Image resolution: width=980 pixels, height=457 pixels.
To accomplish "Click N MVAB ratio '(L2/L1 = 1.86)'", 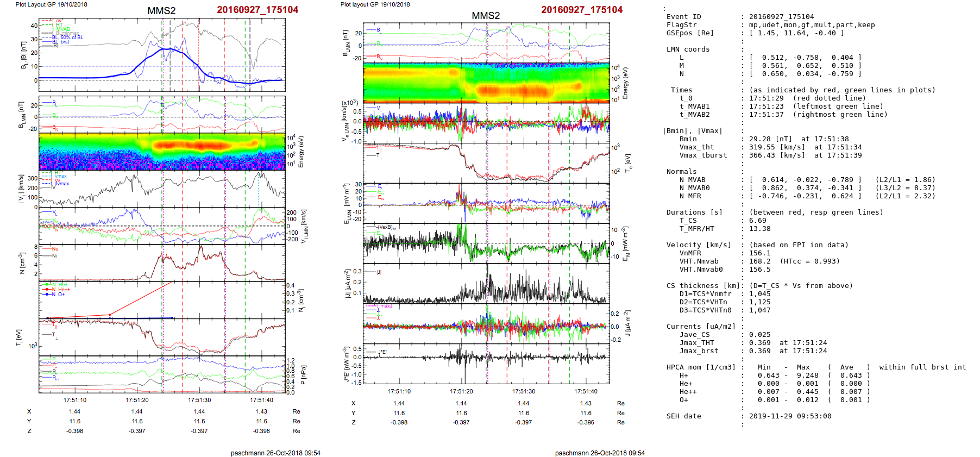I will 905,180.
